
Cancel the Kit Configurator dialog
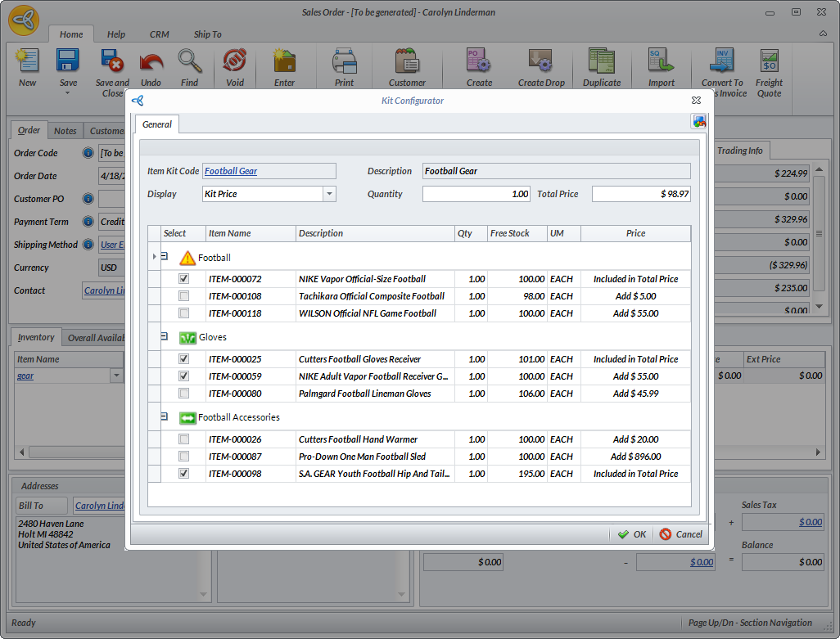pos(680,534)
